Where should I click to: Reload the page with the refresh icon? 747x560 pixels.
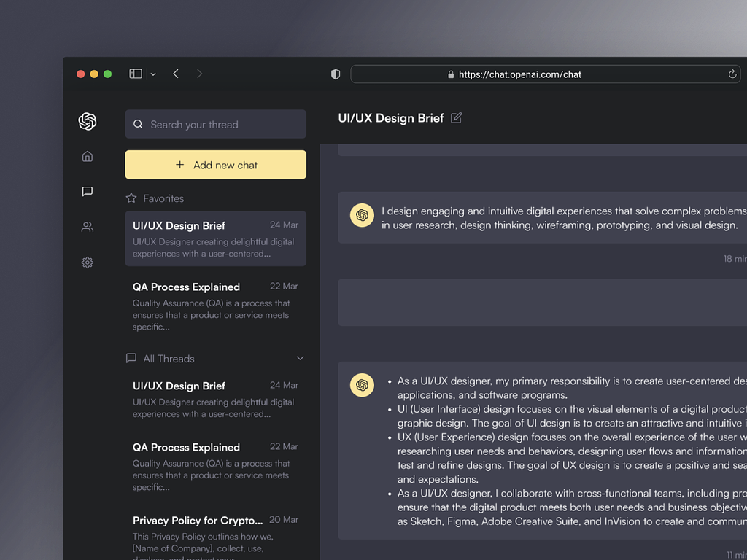click(732, 74)
